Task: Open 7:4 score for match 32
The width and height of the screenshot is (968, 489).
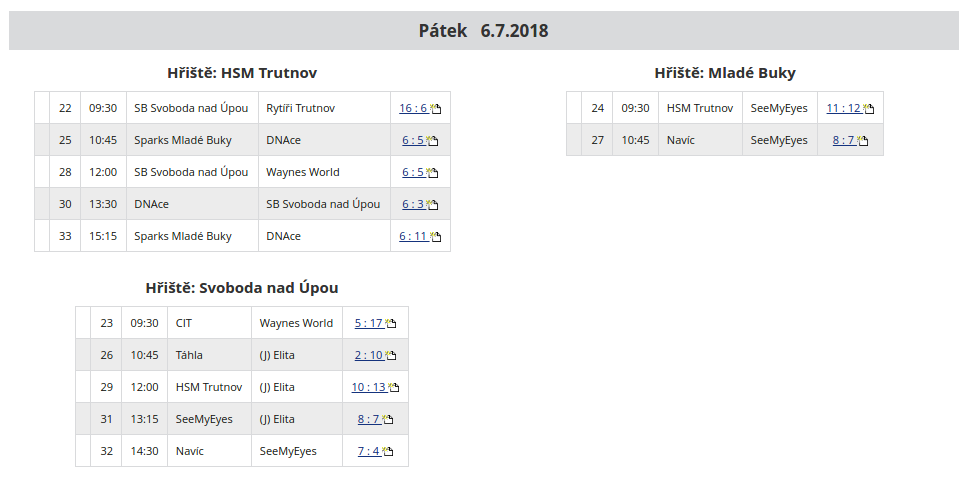Action: [367, 451]
